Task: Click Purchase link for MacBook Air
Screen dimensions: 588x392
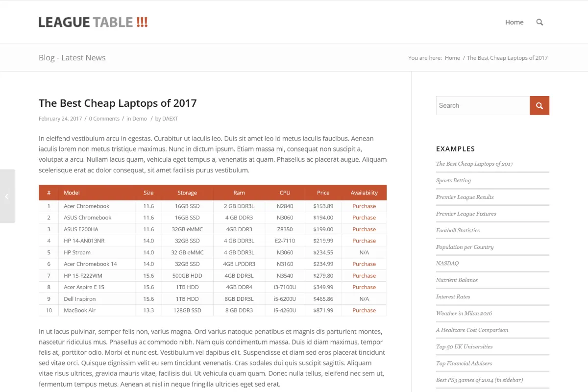Action: (364, 310)
